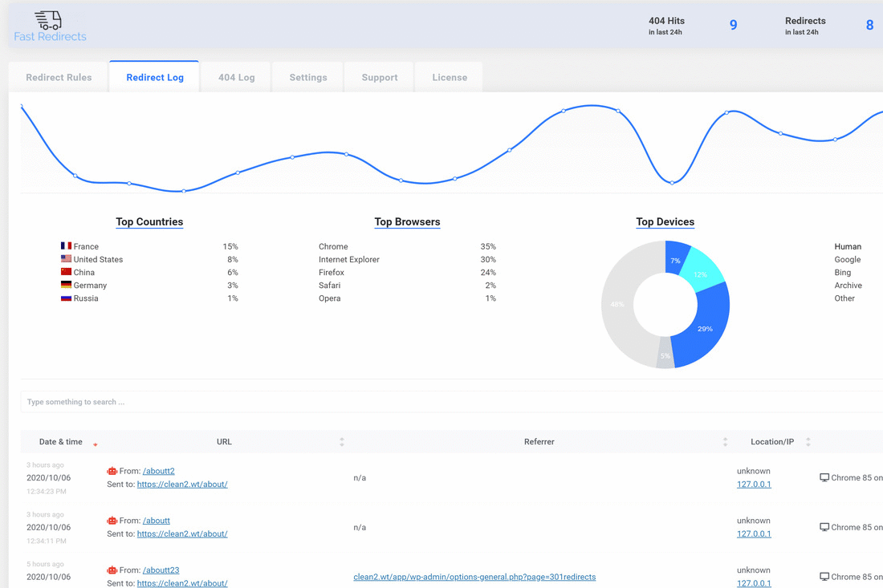Viewport: 883px width, 588px height.
Task: Sort the URL column using its arrows
Action: click(x=342, y=442)
